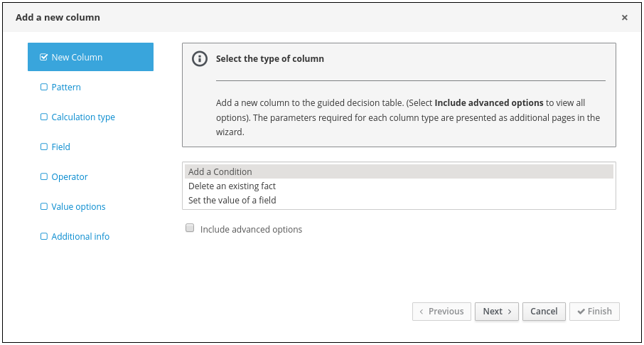Click the Cancel button
644x345 pixels.
click(x=544, y=312)
